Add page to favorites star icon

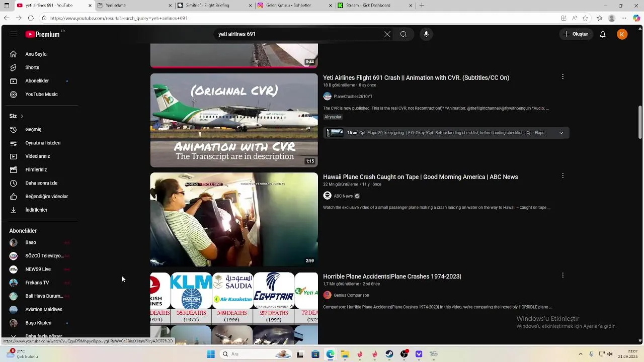pyautogui.click(x=585, y=18)
